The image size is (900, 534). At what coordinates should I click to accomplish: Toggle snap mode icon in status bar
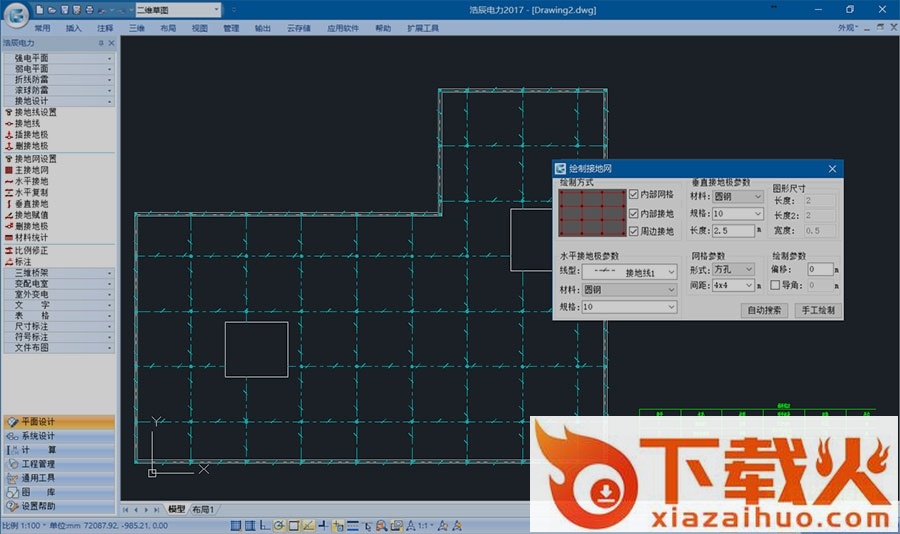[x=236, y=525]
